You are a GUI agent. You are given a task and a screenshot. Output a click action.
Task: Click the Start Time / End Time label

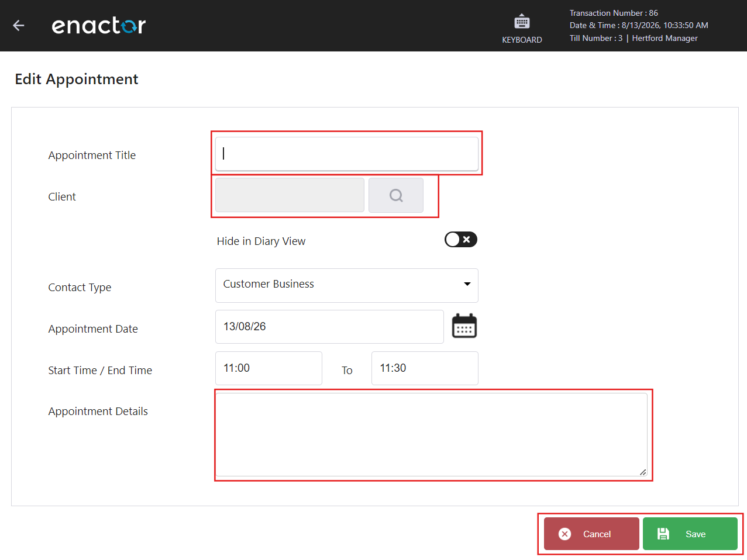click(x=100, y=370)
